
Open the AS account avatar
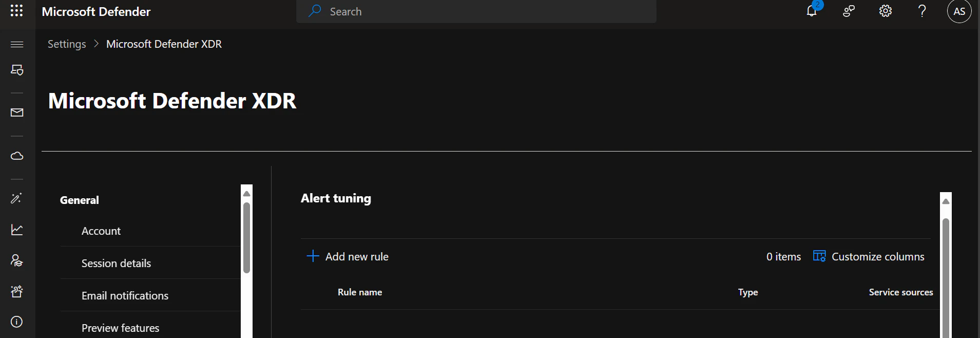click(x=959, y=11)
